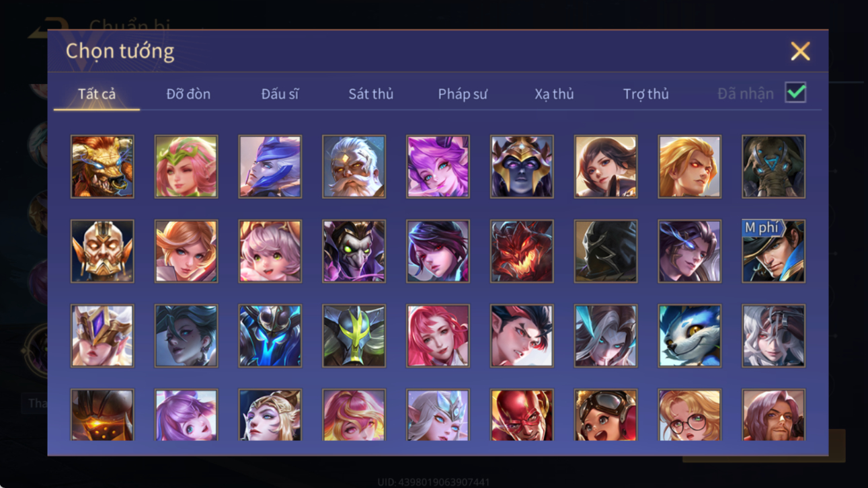868x488 pixels.
Task: Pick the plague doctor masked hero
Action: tap(354, 251)
